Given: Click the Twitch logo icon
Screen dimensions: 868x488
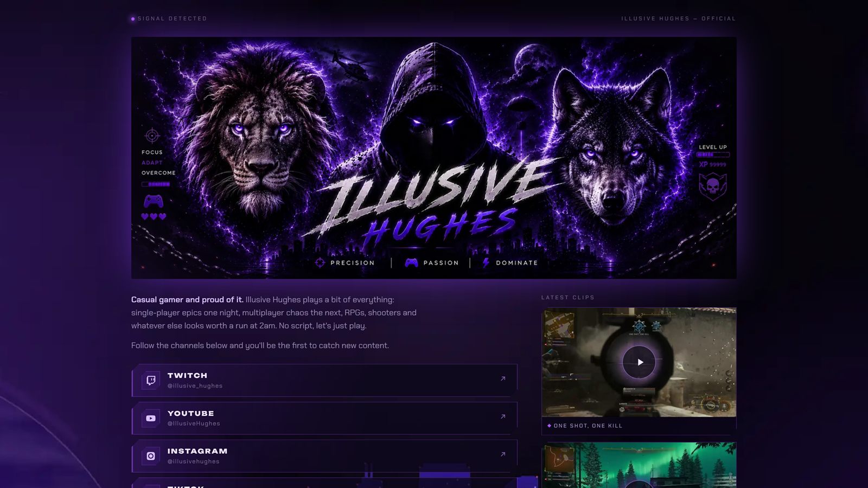Looking at the screenshot, I should click(x=151, y=380).
